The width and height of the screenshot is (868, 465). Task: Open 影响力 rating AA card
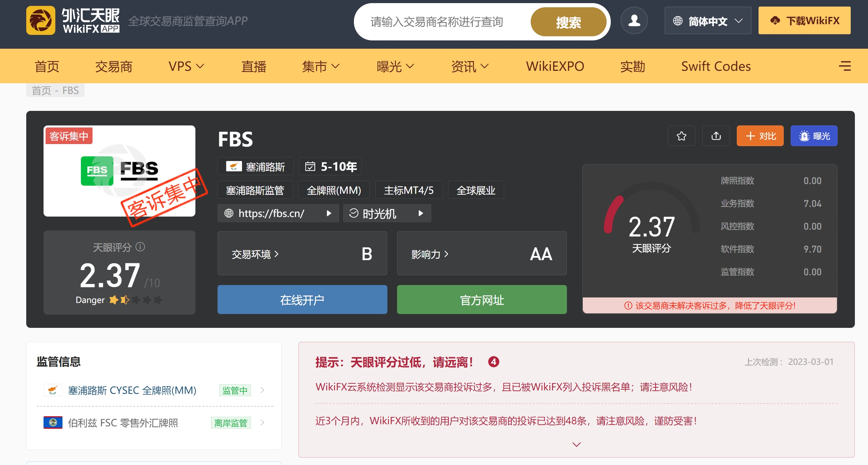[482, 253]
